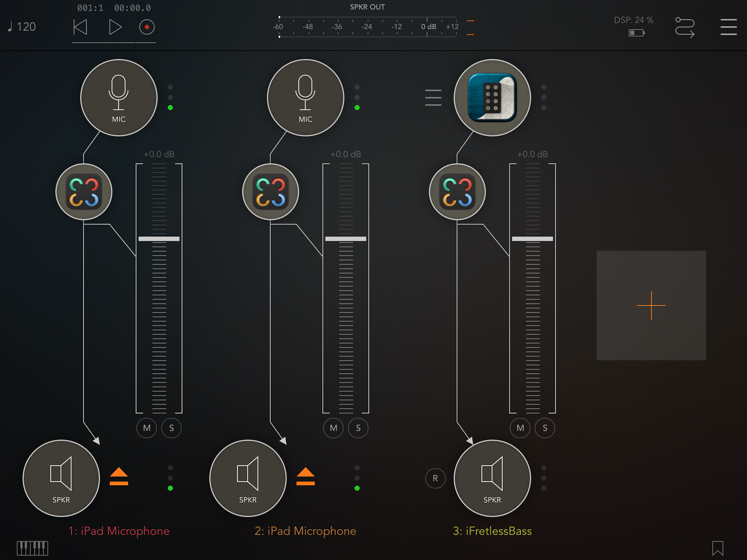Open the hamburger main menu
The width and height of the screenshot is (747, 560).
coord(728,27)
